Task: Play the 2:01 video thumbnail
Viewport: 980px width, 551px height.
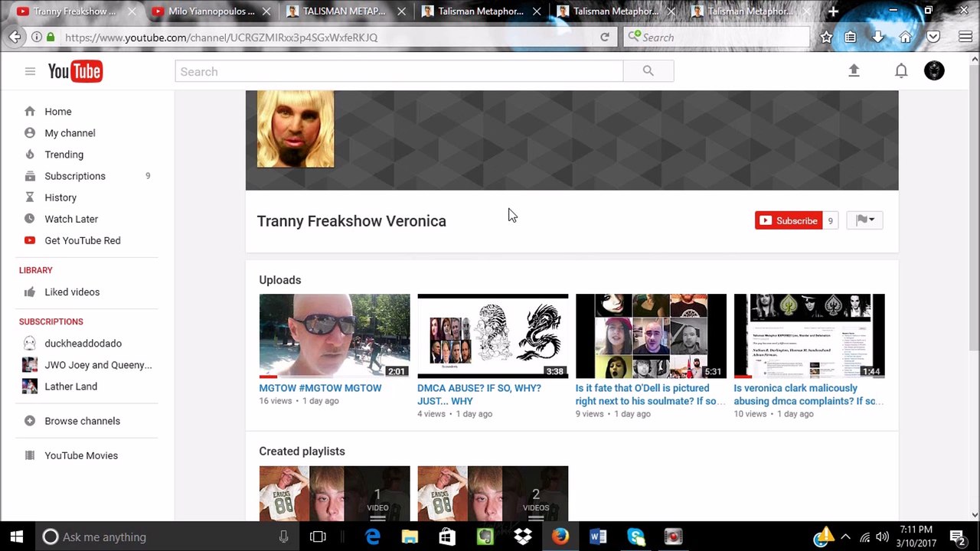Action: tap(334, 335)
